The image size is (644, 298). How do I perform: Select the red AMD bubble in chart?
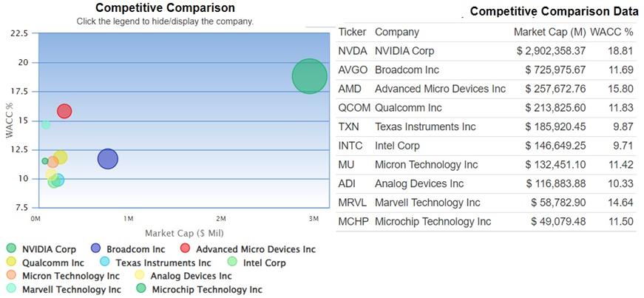[64, 111]
